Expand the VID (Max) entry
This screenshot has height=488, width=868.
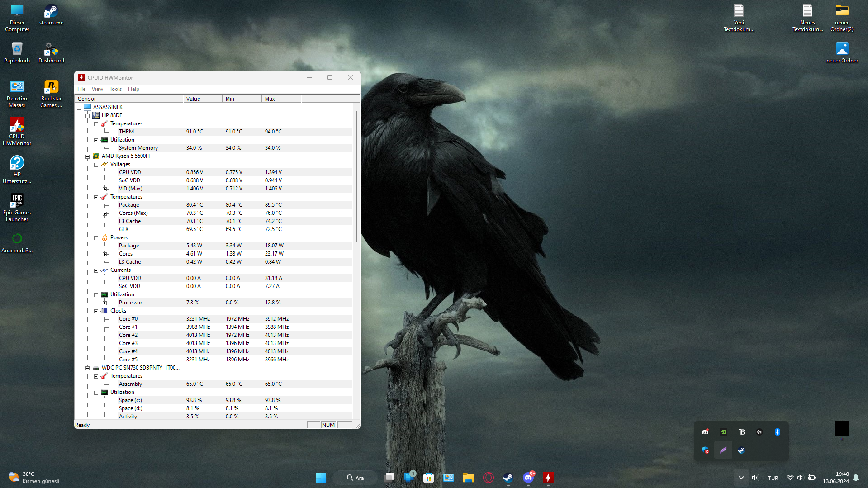point(104,189)
